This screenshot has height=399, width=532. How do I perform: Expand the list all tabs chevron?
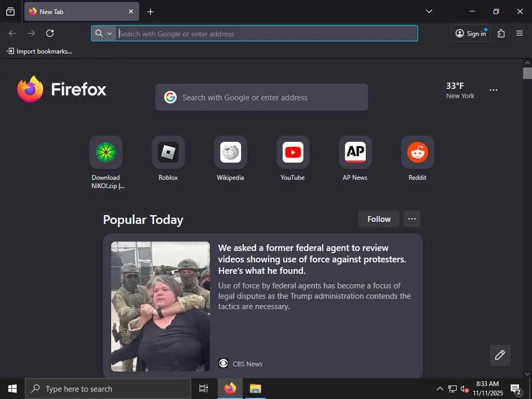tap(429, 11)
